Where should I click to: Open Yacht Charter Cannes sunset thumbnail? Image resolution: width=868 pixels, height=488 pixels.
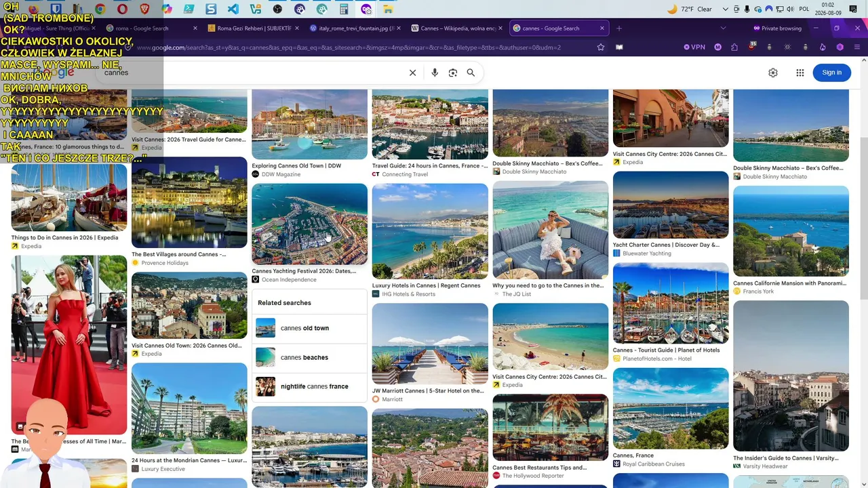click(x=671, y=205)
